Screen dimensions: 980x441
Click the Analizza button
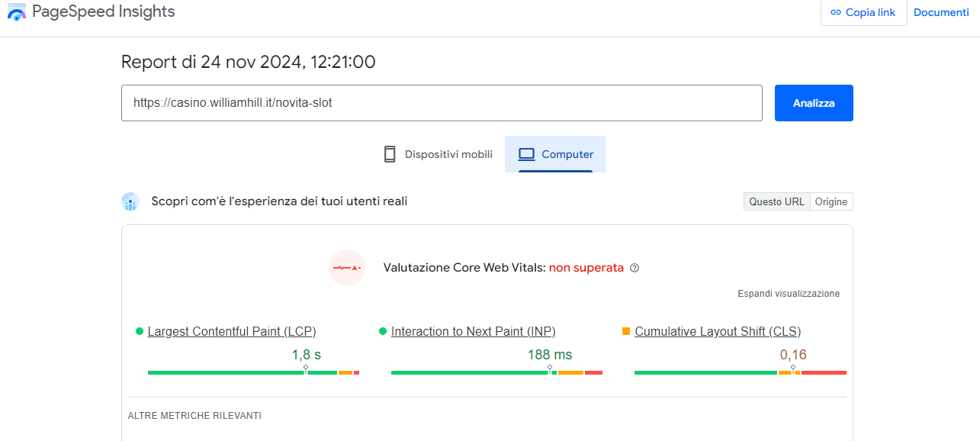click(814, 103)
